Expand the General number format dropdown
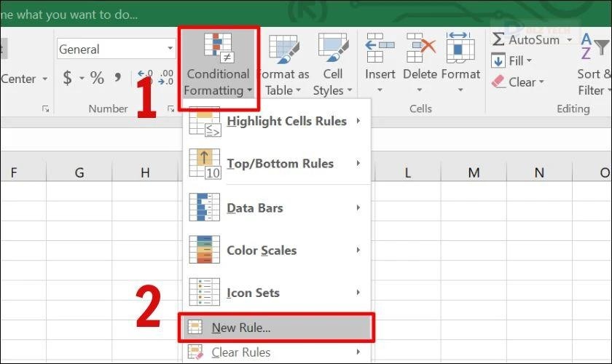Viewport: 612px width, 364px height. click(x=170, y=48)
